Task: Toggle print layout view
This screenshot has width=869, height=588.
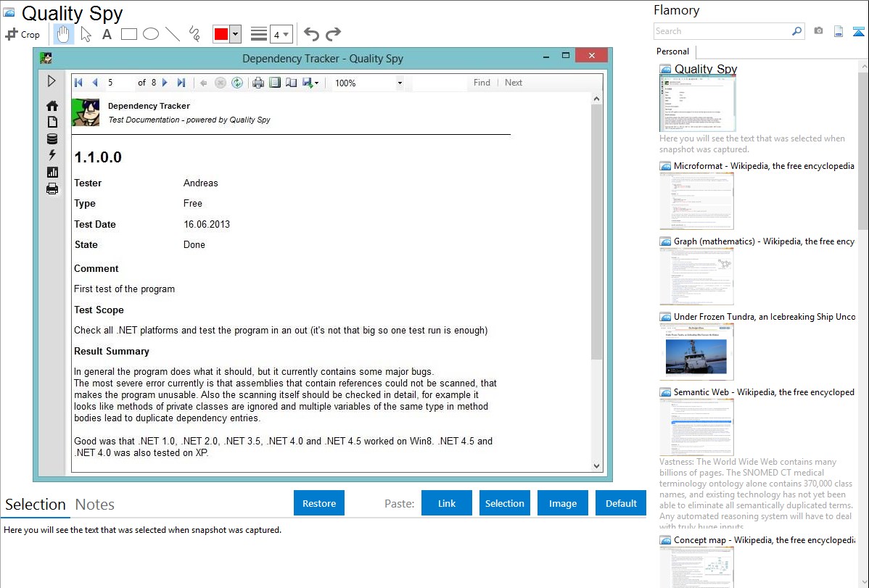Action: [275, 83]
